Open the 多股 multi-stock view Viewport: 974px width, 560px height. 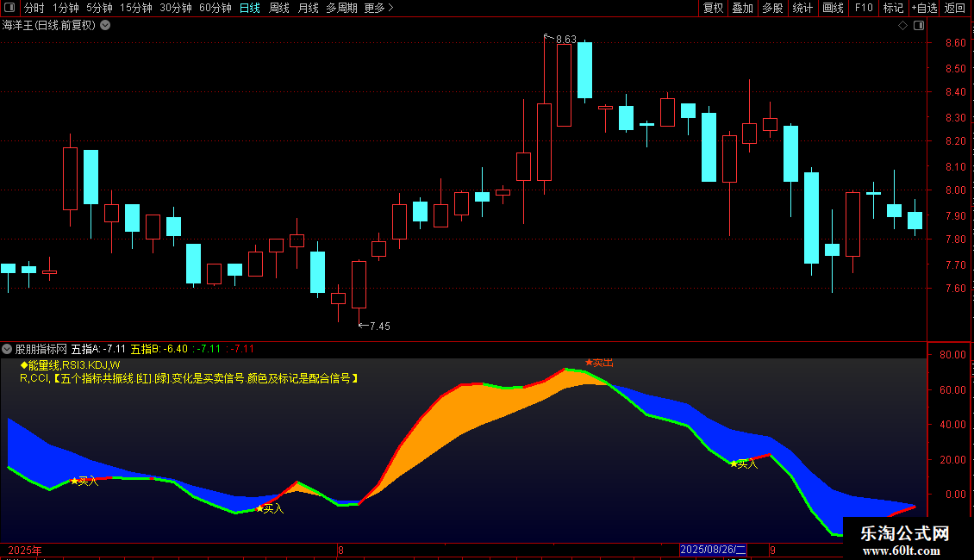pyautogui.click(x=772, y=8)
